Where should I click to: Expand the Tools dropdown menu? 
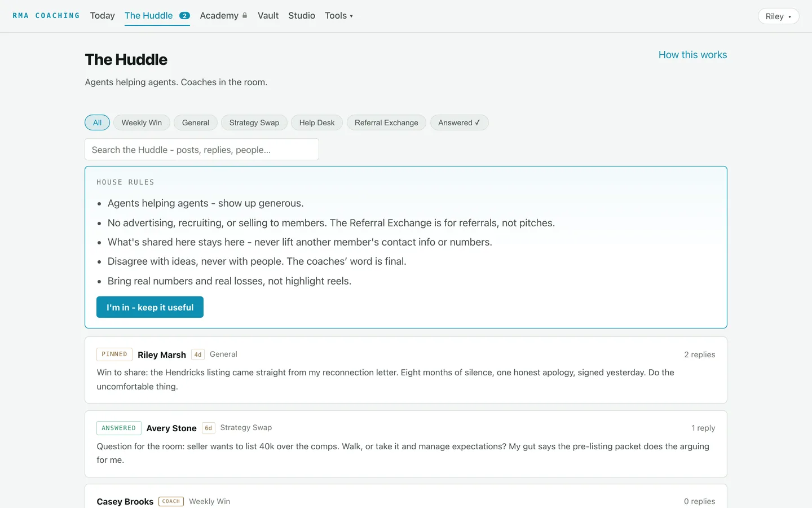(x=339, y=16)
